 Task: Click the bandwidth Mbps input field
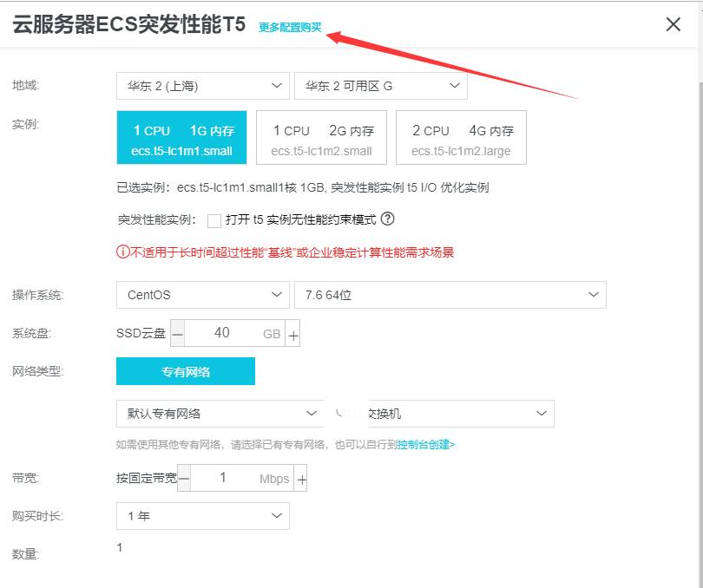pos(242,478)
